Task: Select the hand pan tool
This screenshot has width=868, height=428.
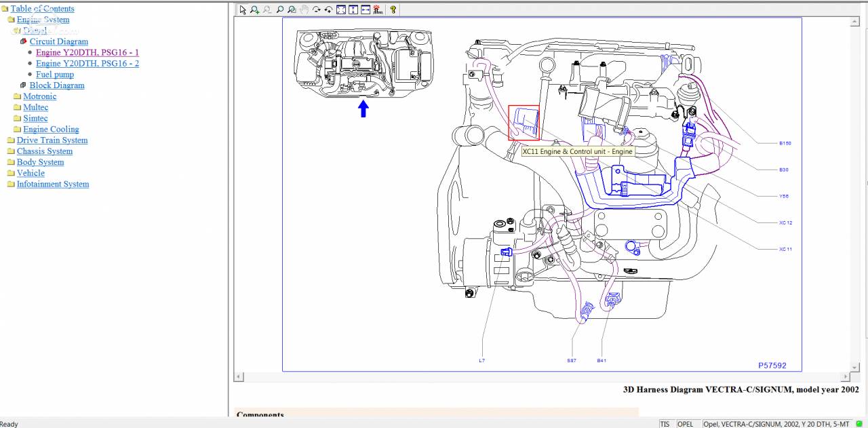Action: coord(304,10)
